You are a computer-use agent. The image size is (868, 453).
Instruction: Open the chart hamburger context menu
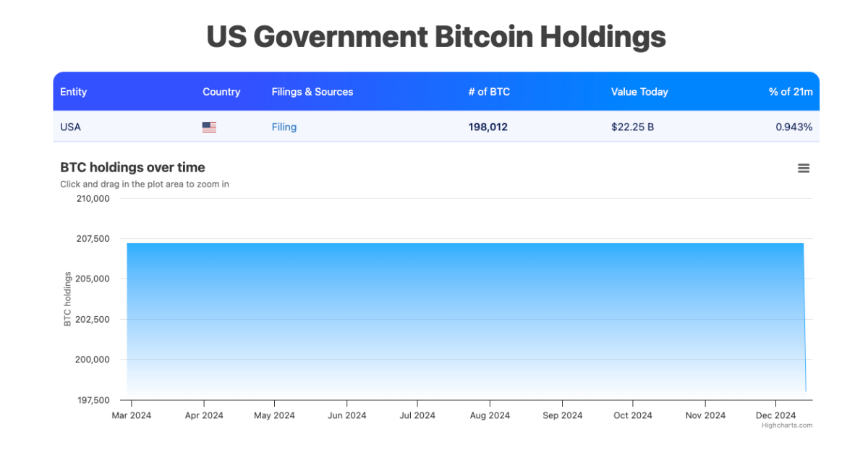[804, 168]
